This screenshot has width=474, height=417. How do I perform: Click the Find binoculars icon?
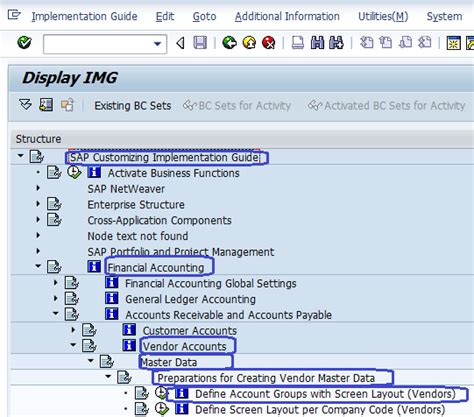point(317,43)
